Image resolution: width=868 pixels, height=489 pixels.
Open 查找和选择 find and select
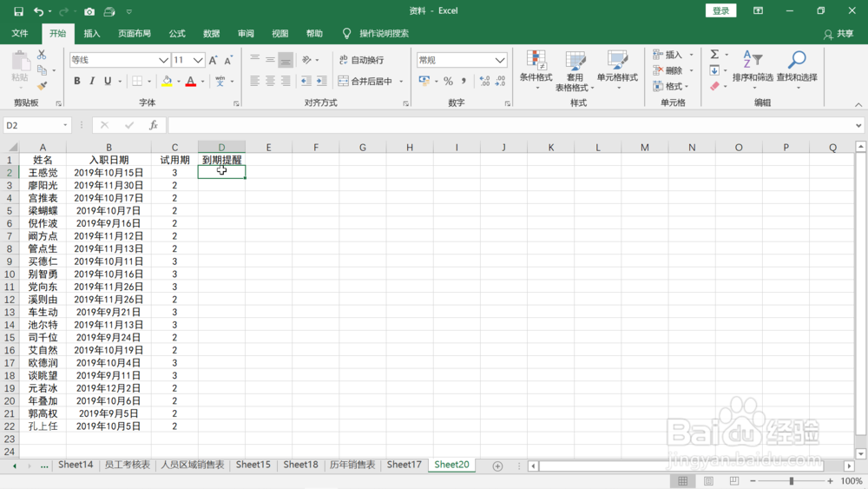(797, 69)
